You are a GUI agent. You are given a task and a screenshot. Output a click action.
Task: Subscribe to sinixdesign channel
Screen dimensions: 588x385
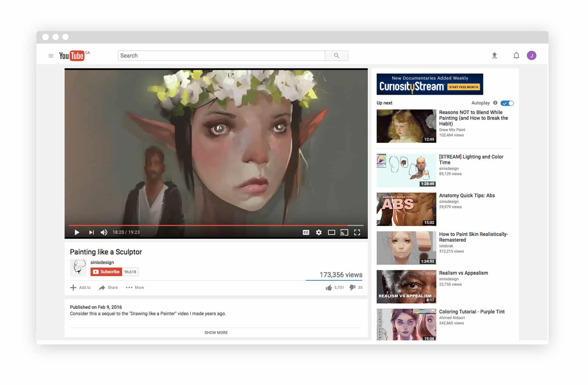tap(106, 272)
